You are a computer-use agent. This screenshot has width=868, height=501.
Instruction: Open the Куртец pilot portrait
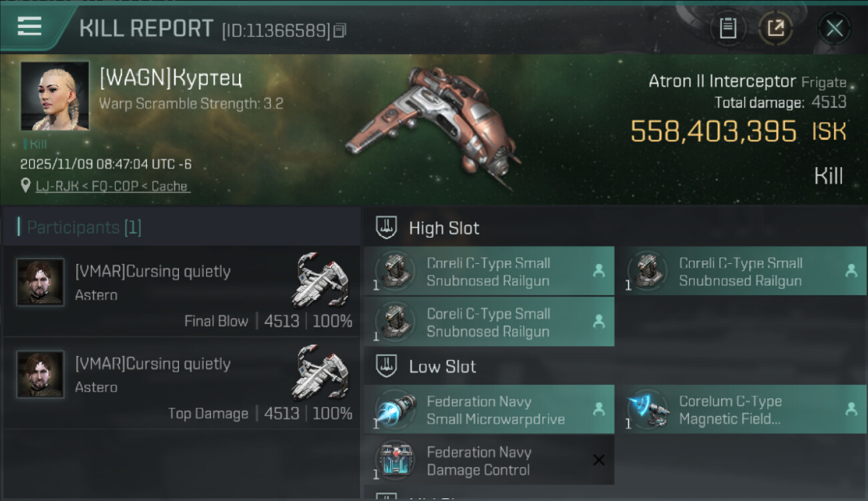pyautogui.click(x=55, y=96)
